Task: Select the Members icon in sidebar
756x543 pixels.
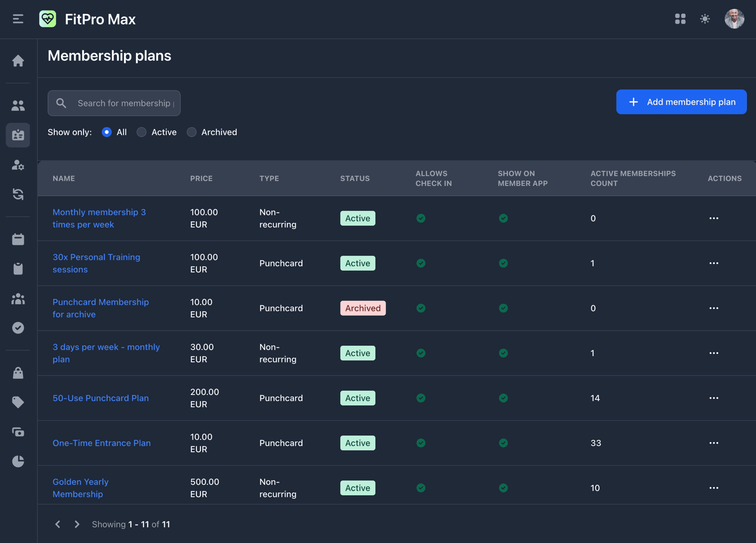Action: [x=18, y=105]
